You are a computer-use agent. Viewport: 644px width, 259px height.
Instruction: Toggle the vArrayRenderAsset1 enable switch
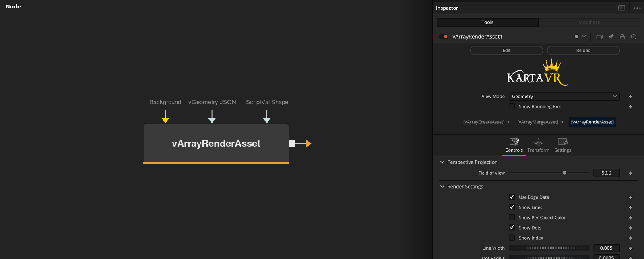pos(444,37)
